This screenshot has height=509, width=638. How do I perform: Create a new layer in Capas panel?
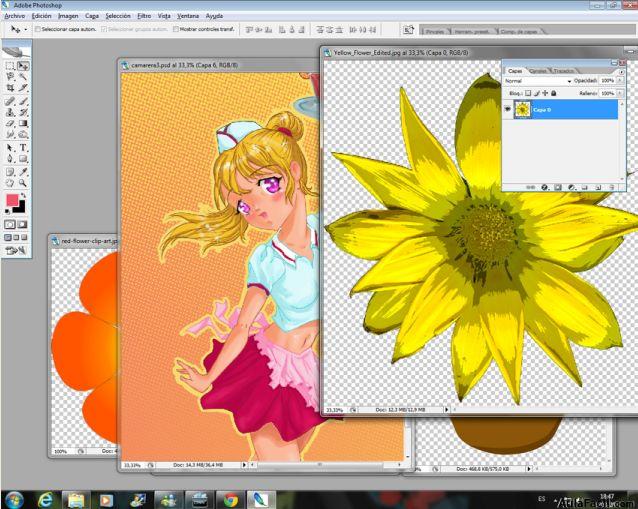(x=598, y=188)
